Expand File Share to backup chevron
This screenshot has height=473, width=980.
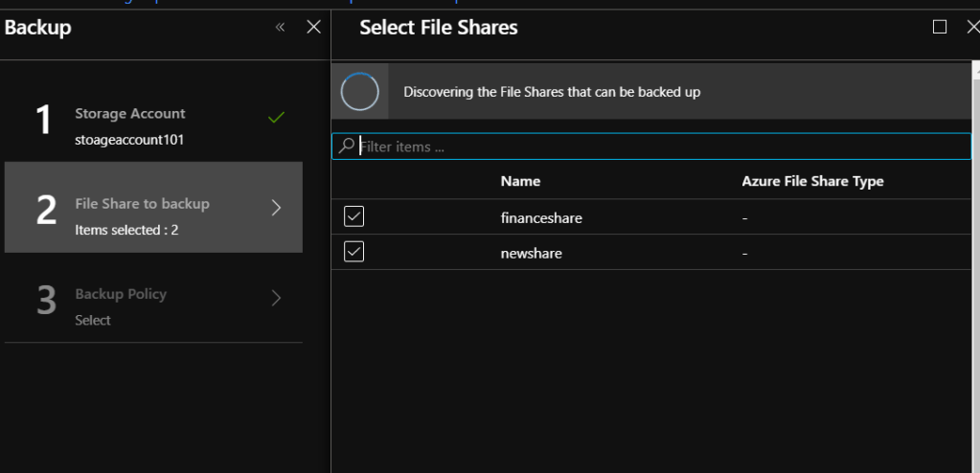pyautogui.click(x=276, y=208)
